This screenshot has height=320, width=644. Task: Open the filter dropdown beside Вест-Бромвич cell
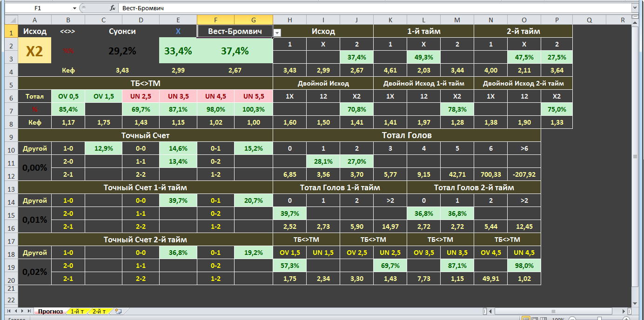pos(277,33)
